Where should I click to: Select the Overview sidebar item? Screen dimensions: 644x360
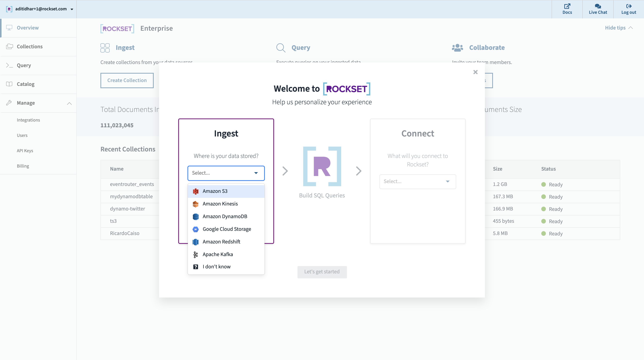[27, 28]
